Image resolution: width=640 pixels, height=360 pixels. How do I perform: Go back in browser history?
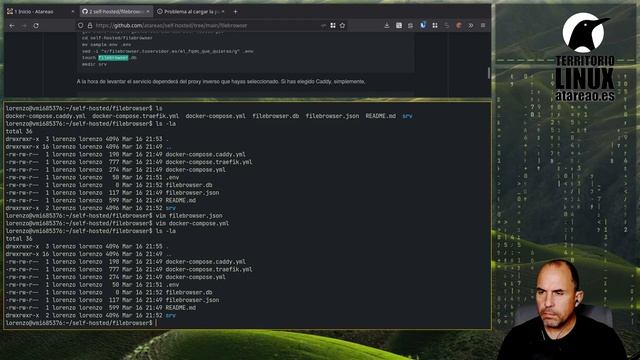tap(12, 25)
